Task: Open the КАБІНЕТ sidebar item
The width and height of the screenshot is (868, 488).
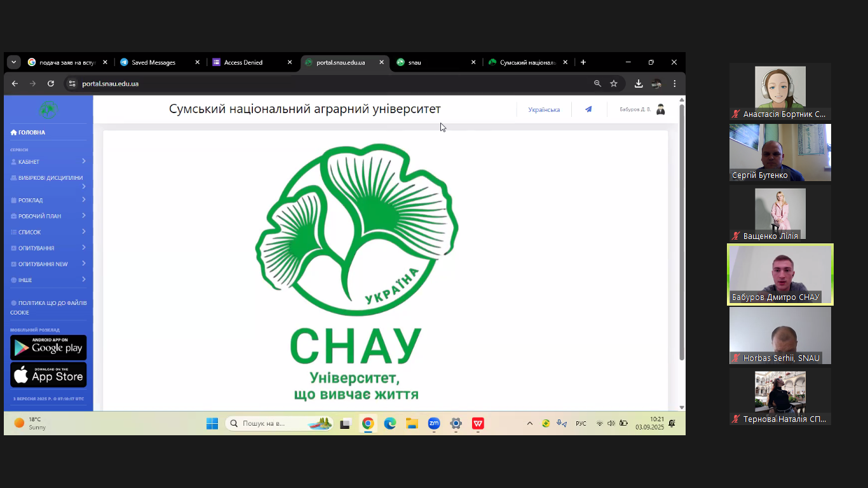Action: click(x=25, y=162)
